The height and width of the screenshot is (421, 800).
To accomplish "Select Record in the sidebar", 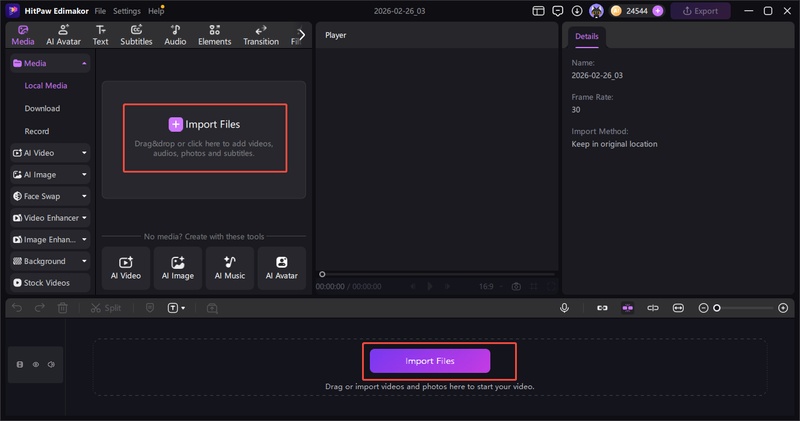I will (37, 131).
